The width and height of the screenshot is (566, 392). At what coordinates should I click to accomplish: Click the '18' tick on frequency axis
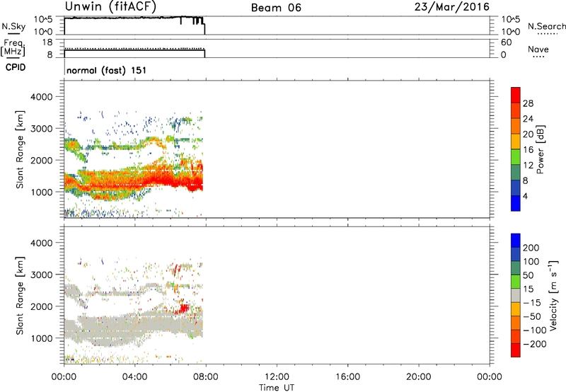(47, 42)
